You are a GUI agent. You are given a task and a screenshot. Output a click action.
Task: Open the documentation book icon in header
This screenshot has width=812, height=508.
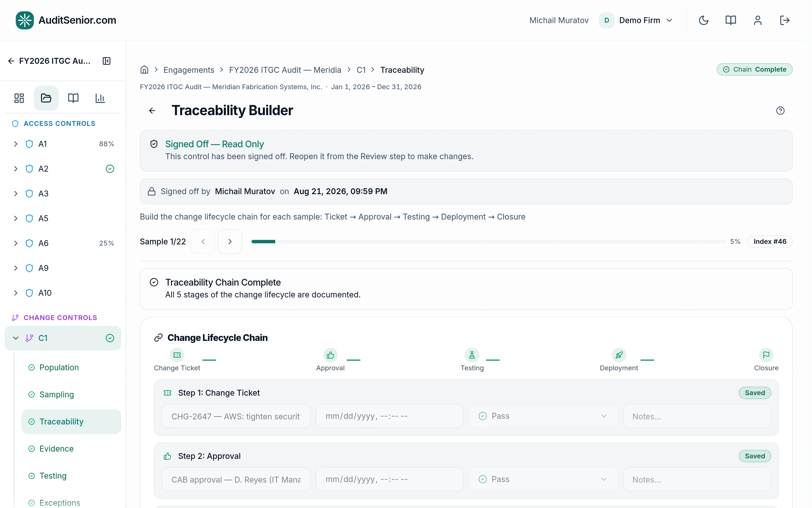click(x=731, y=20)
